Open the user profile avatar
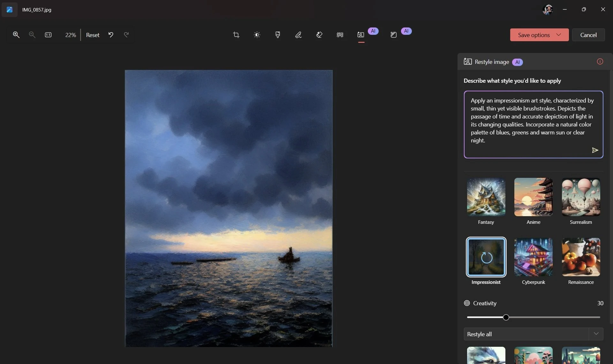This screenshot has width=613, height=364. tap(548, 10)
